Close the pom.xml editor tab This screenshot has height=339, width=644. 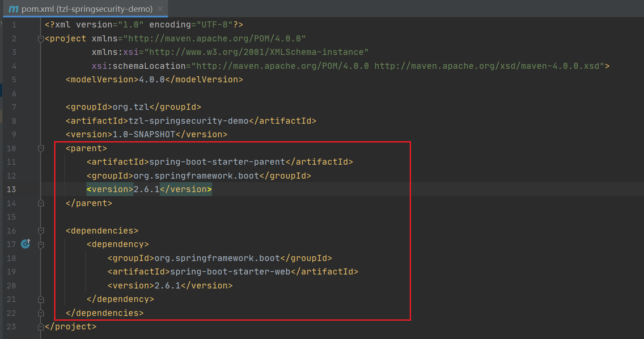160,9
